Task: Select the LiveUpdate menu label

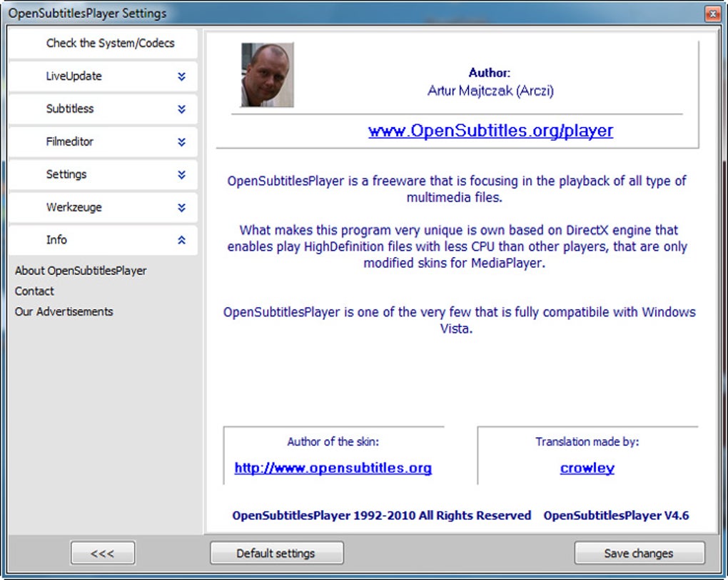Action: point(74,76)
